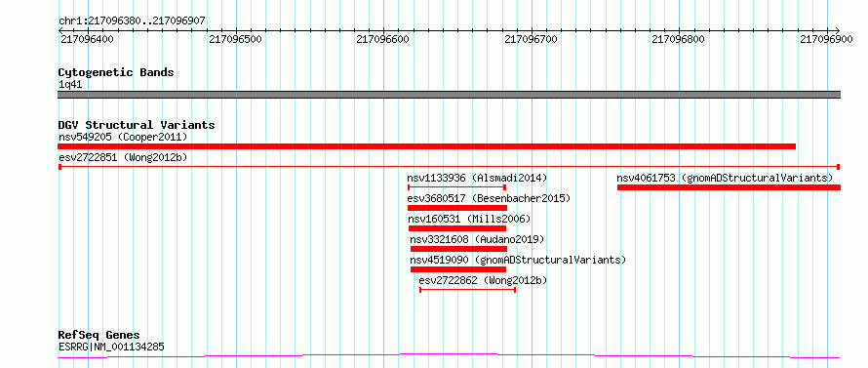Image resolution: width=868 pixels, height=368 pixels.
Task: Click the ruler's right arrowhead
Action: pyautogui.click(x=838, y=30)
